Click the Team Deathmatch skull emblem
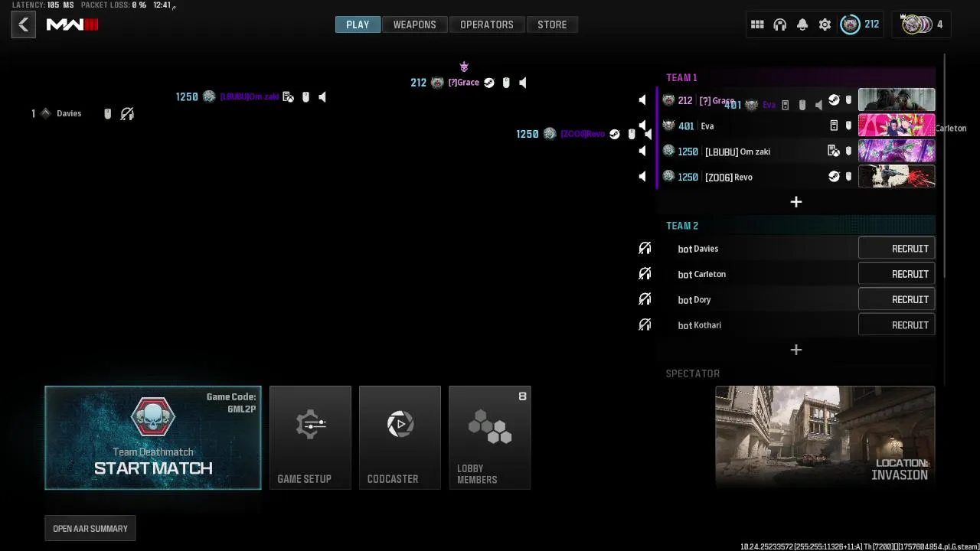 153,419
